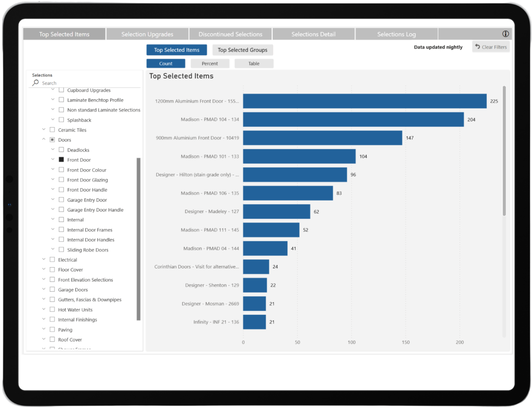The height and width of the screenshot is (408, 532).
Task: Show the Percent view
Action: (210, 63)
